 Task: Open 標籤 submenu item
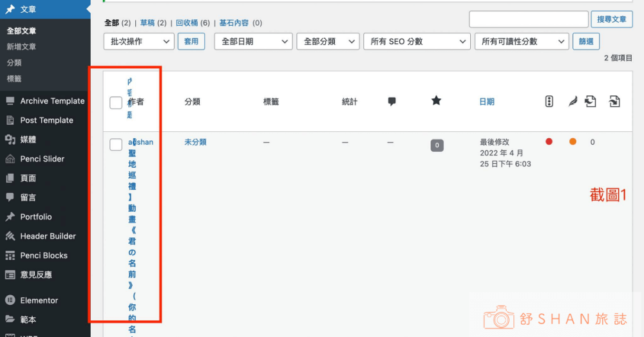tap(14, 78)
